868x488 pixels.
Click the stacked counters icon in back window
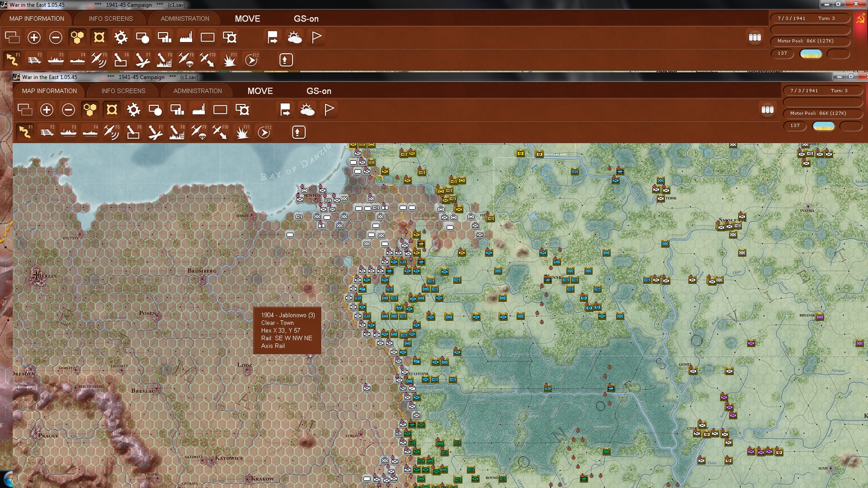pyautogui.click(x=755, y=37)
